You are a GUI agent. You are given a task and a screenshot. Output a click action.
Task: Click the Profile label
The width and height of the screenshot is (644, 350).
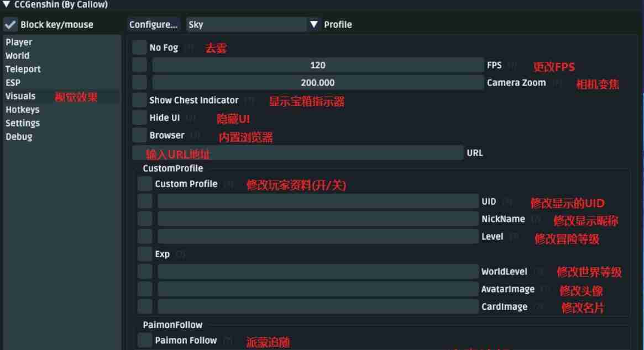coord(338,25)
